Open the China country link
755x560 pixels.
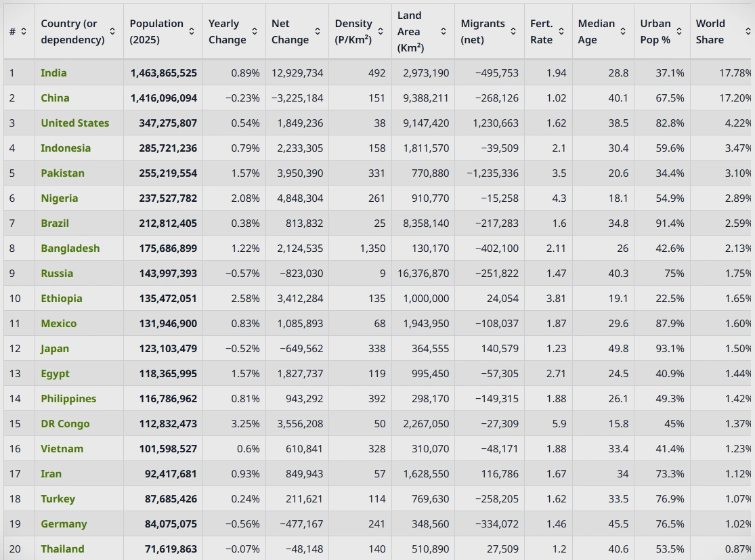[x=55, y=98]
